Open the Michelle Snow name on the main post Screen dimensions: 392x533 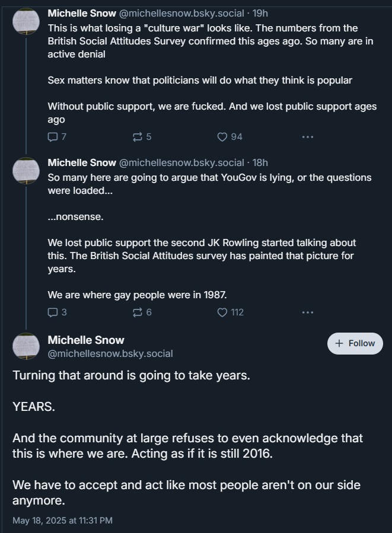(x=86, y=340)
